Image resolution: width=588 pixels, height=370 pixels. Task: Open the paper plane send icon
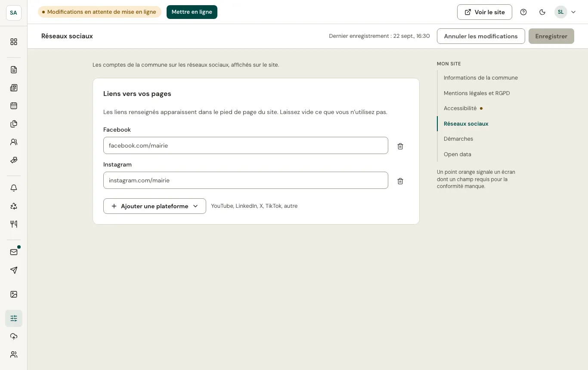14,270
